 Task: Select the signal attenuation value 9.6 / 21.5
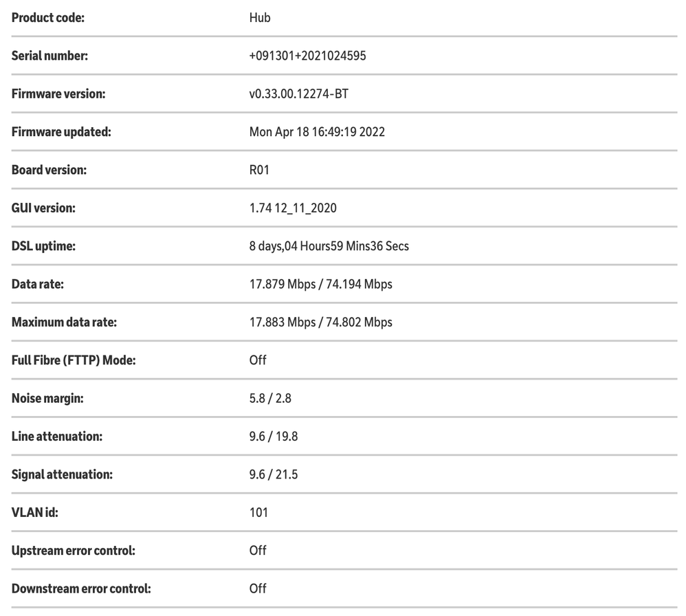273,474
